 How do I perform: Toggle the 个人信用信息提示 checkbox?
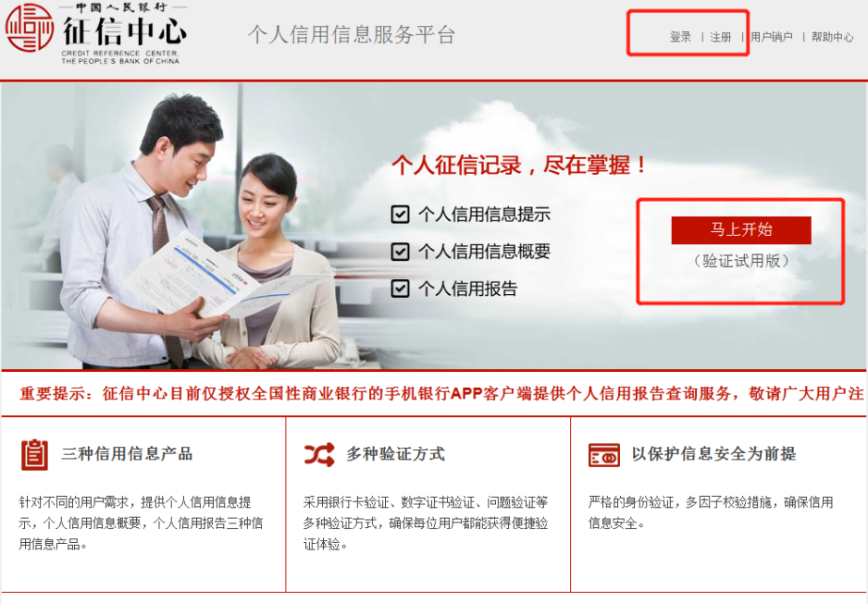click(x=401, y=214)
